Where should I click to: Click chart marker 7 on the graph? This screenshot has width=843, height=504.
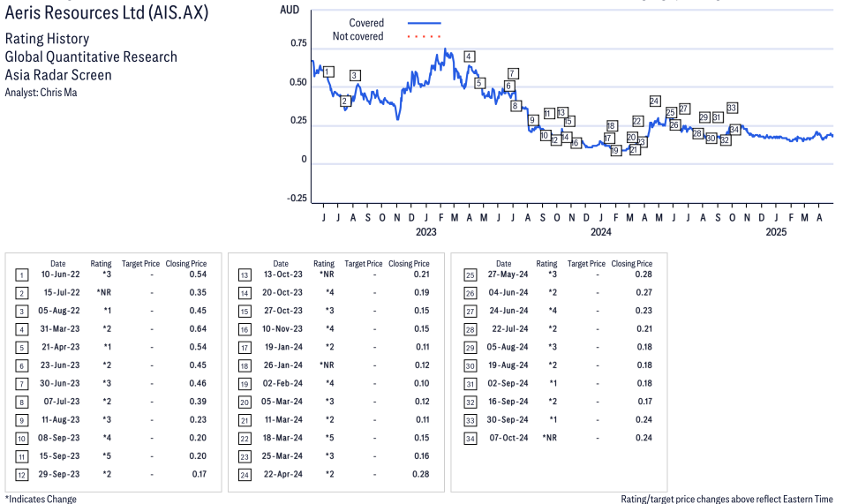tap(513, 73)
